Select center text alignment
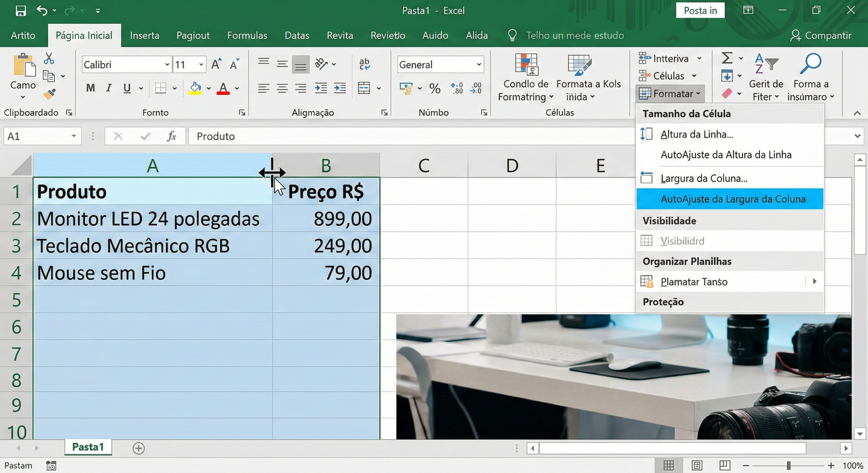This screenshot has height=473, width=868. point(282,88)
